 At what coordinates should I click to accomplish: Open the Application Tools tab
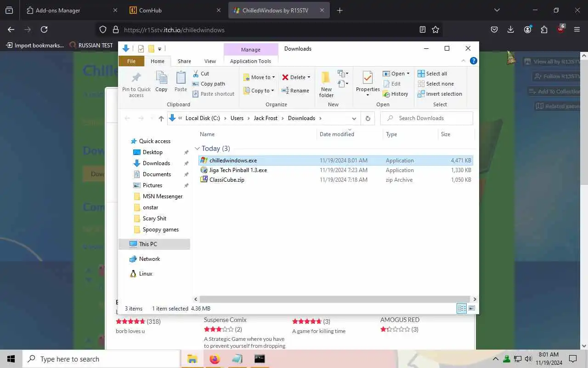click(250, 61)
